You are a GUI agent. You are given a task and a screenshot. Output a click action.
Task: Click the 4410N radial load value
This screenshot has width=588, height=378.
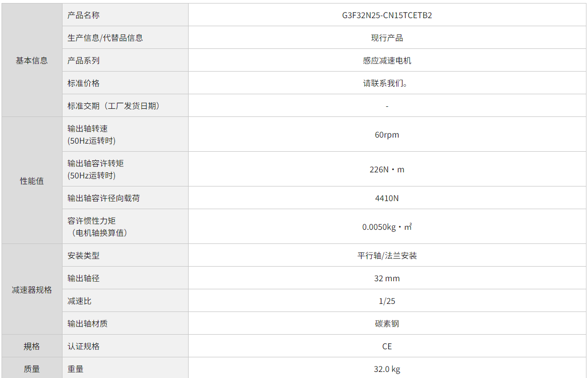click(387, 198)
